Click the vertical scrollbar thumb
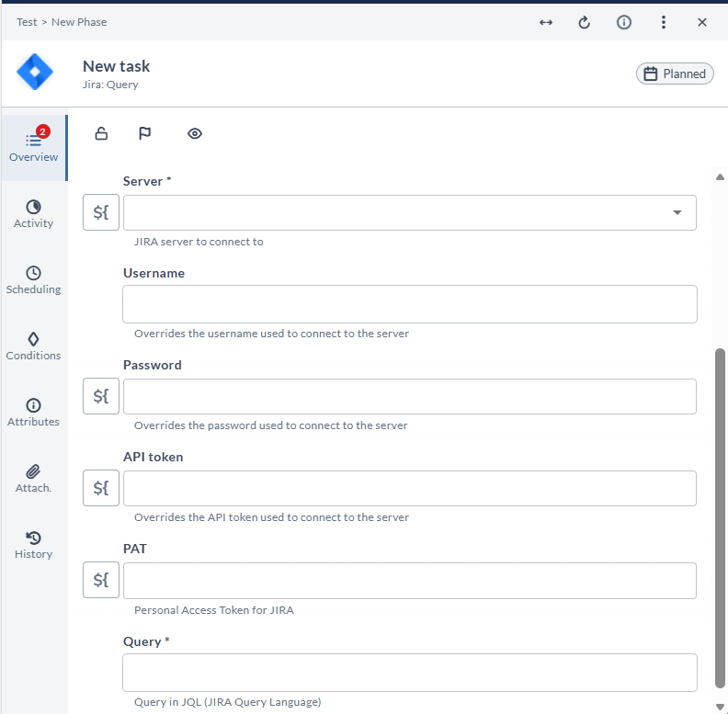The image size is (728, 714). [720, 517]
